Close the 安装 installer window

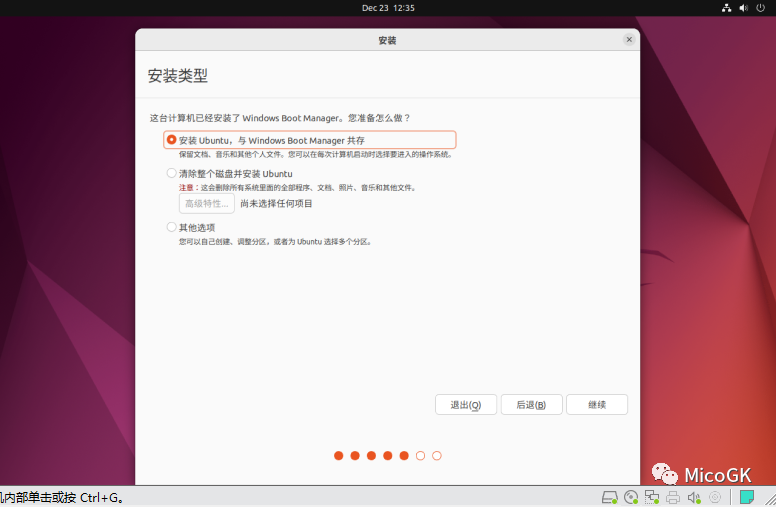(x=629, y=40)
